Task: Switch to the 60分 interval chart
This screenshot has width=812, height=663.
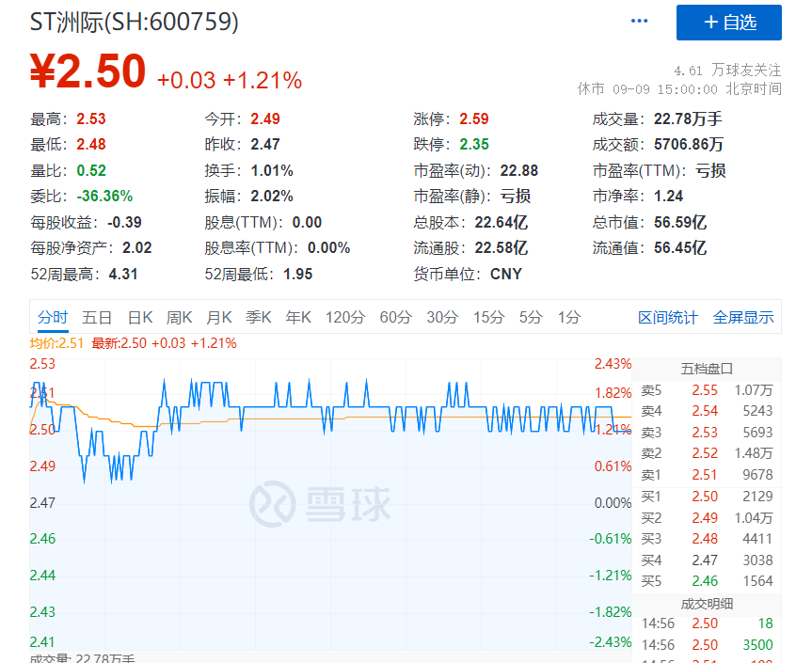Action: coord(396,318)
